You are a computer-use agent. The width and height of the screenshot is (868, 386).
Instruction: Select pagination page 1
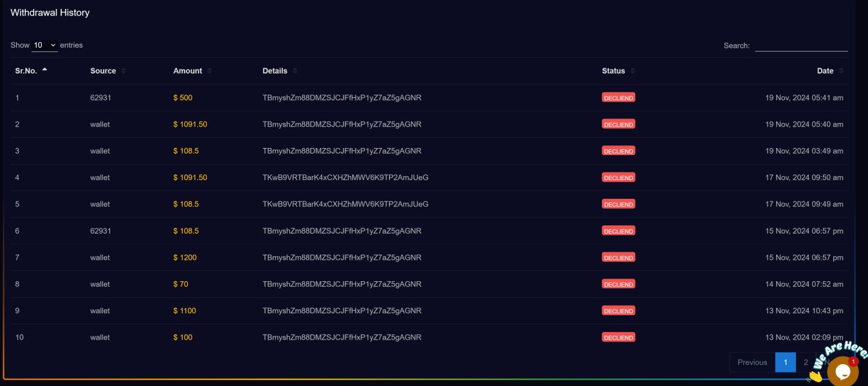[x=785, y=362]
